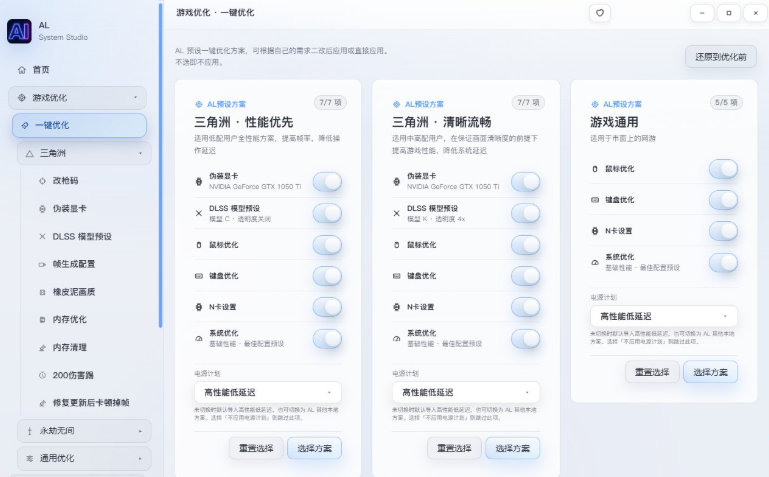Toggle 伪装显卡 in 性能优先 card
The width and height of the screenshot is (769, 477).
pyautogui.click(x=327, y=182)
